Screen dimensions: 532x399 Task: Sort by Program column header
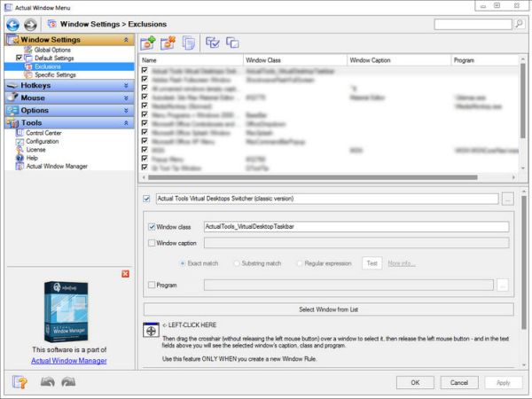coord(485,60)
